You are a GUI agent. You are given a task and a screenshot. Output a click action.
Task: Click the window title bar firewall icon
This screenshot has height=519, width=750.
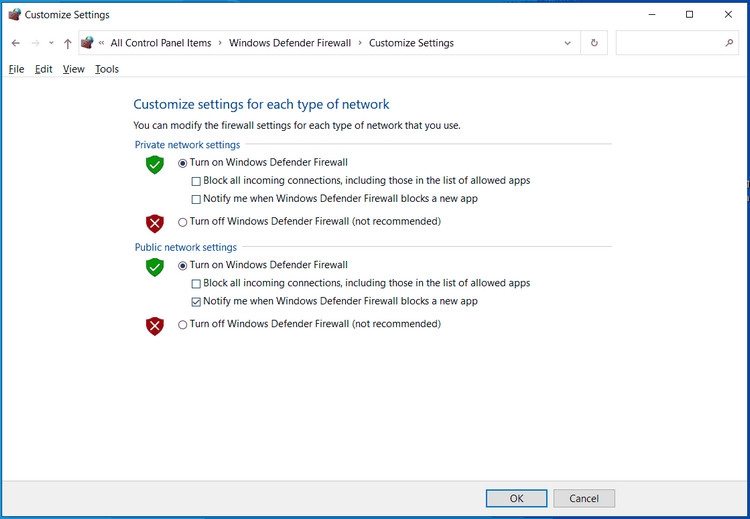(x=15, y=14)
